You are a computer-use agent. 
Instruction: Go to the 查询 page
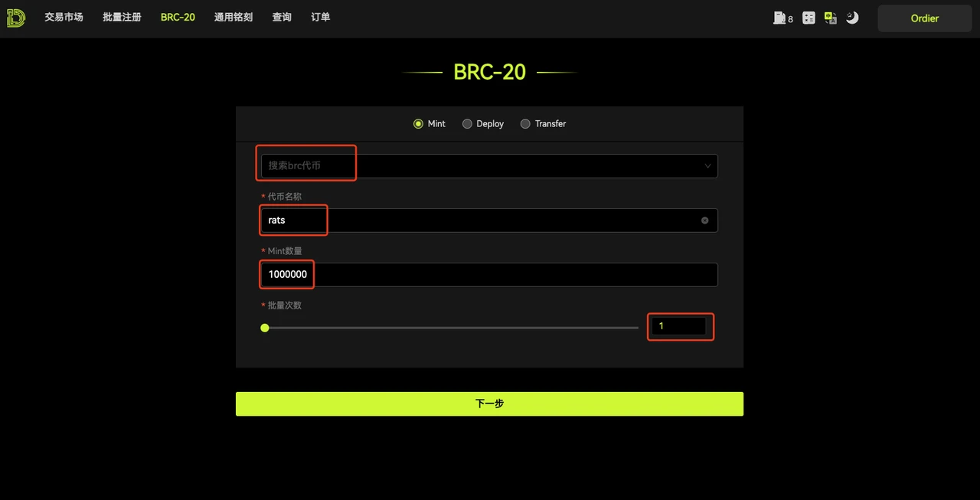[x=282, y=17]
